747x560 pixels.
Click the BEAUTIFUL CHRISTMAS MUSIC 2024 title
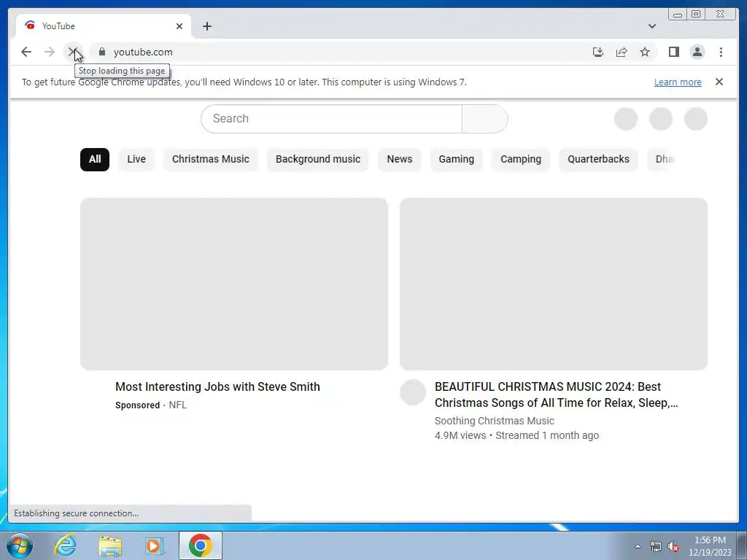click(557, 394)
